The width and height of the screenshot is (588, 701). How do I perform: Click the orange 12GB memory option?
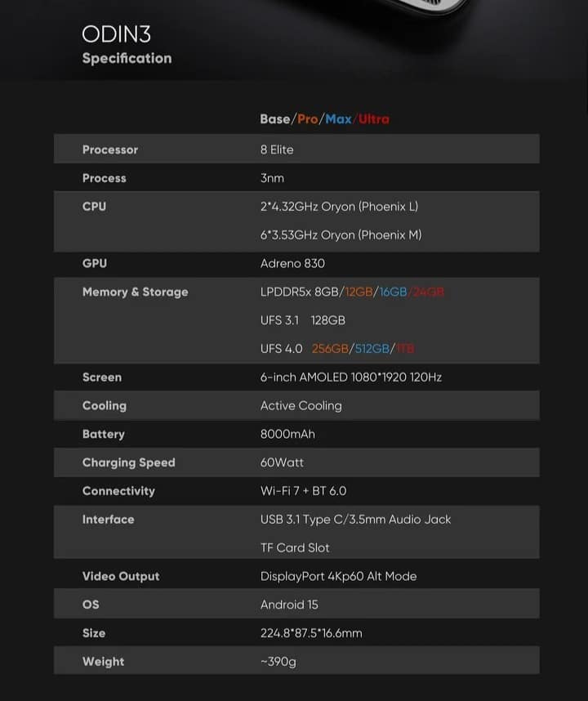358,292
